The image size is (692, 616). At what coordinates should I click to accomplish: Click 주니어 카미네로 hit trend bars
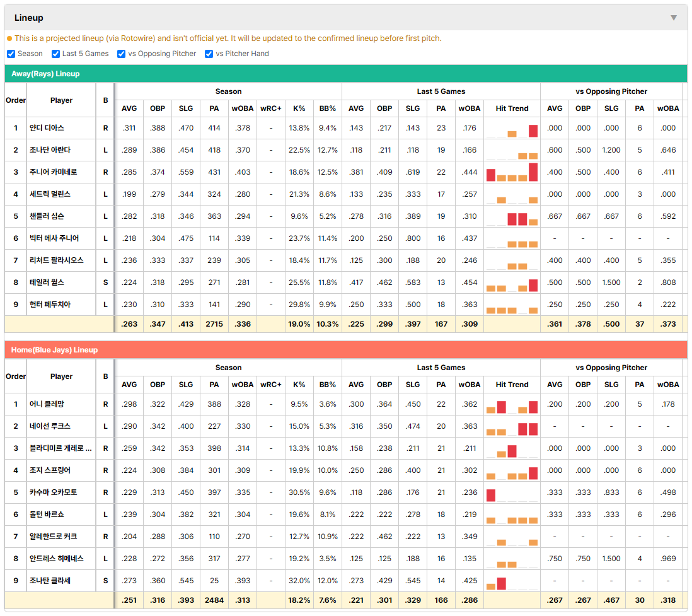pos(512,172)
